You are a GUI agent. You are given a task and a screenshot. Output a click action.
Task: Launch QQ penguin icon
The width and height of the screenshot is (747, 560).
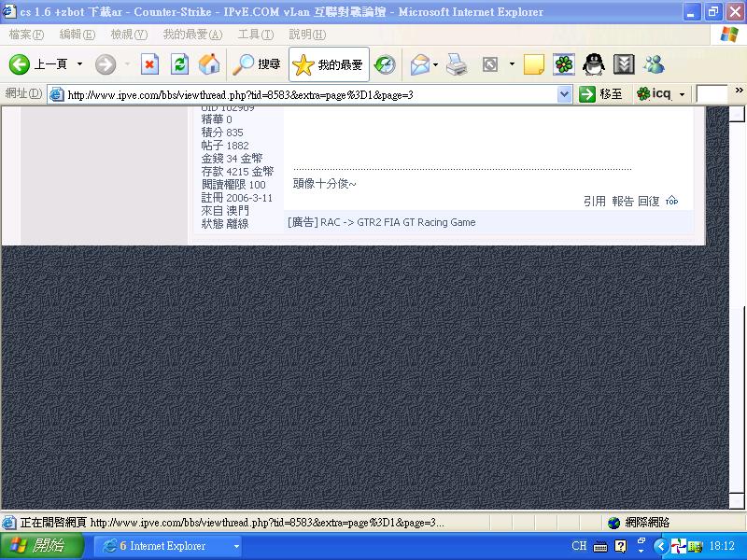coord(594,64)
